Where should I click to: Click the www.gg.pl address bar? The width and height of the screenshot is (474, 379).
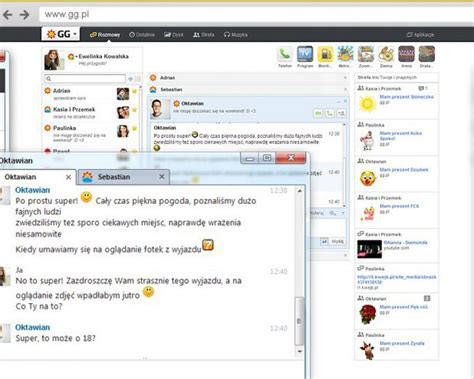coord(257,15)
